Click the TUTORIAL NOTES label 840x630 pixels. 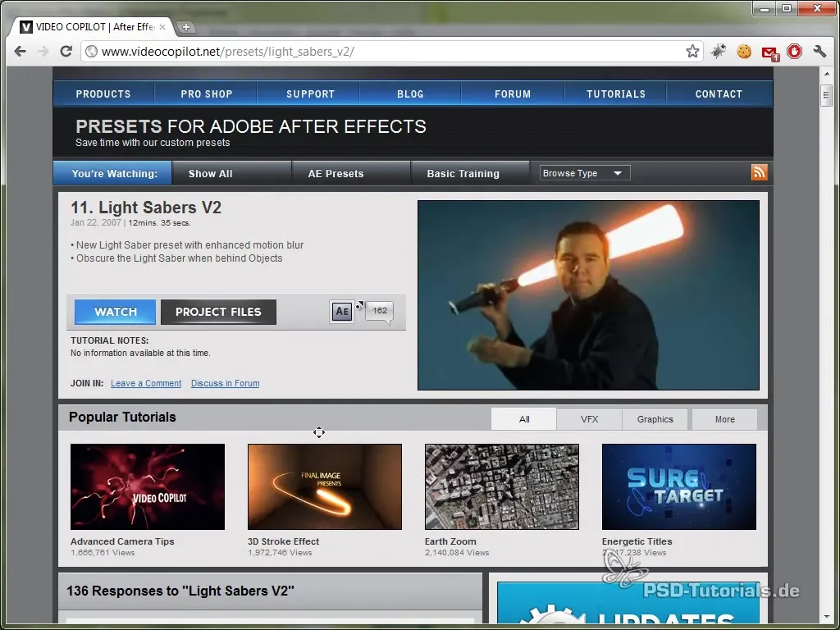pos(110,340)
